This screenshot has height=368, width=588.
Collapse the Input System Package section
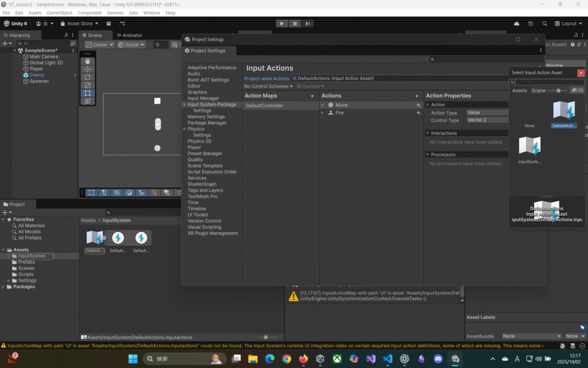(x=184, y=105)
